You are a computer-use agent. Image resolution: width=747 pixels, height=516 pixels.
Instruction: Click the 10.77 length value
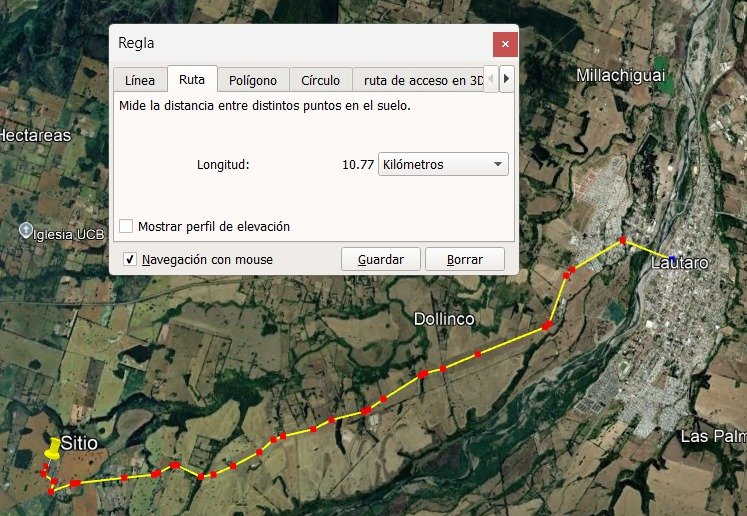358,164
